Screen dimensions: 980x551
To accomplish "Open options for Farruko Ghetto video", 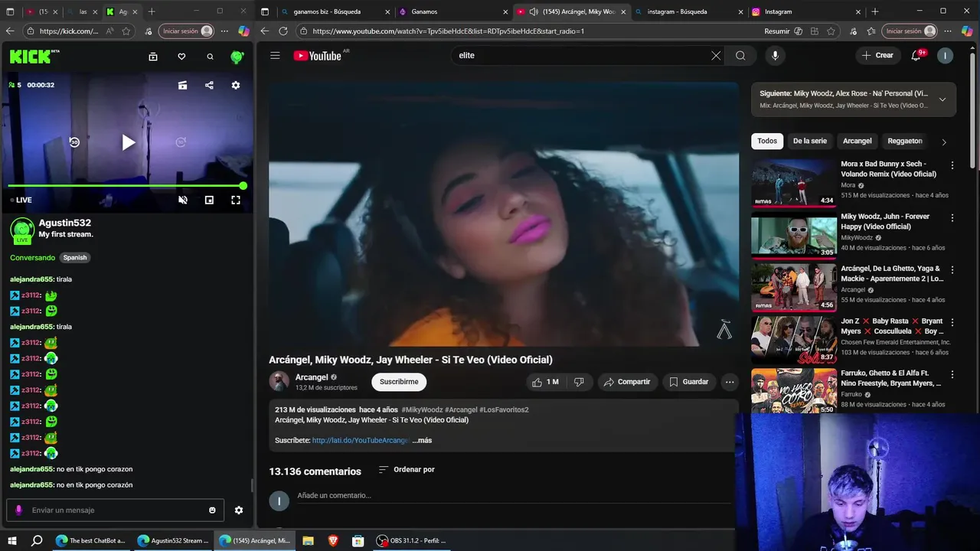I will tap(952, 375).
